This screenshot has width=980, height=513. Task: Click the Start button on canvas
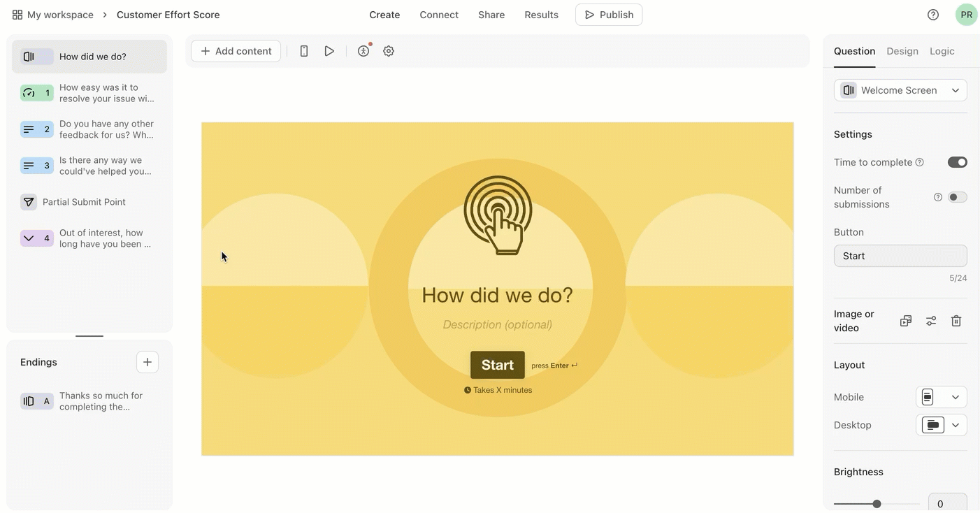click(x=498, y=365)
